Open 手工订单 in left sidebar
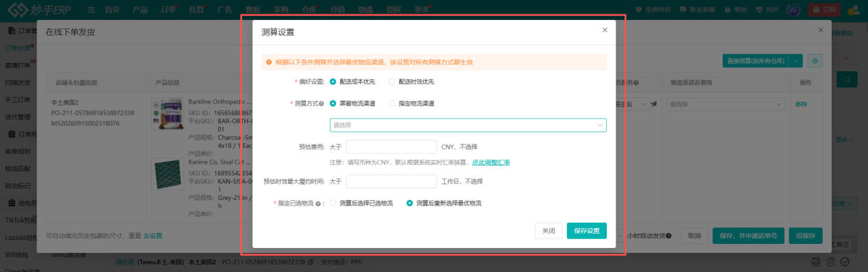The width and height of the screenshot is (868, 272). (18, 99)
